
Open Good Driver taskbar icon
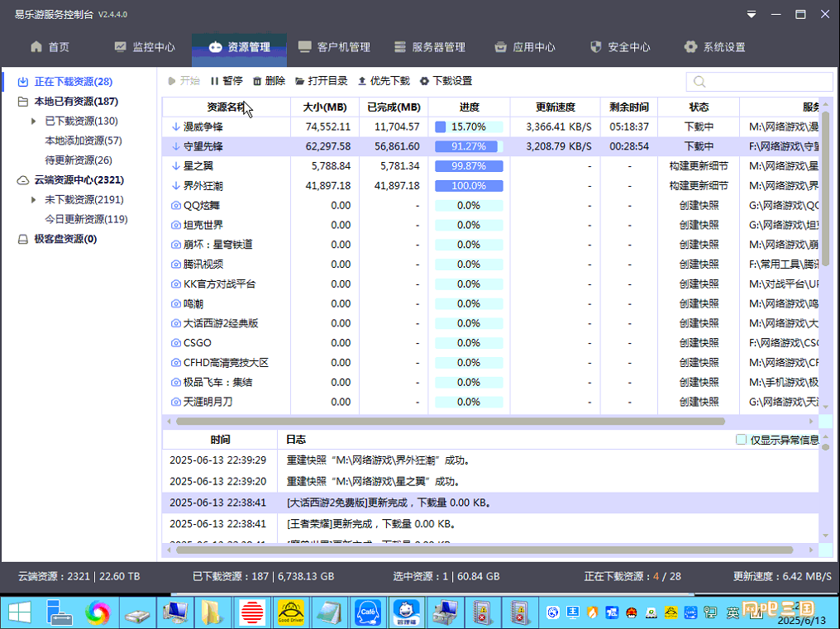pyautogui.click(x=291, y=612)
